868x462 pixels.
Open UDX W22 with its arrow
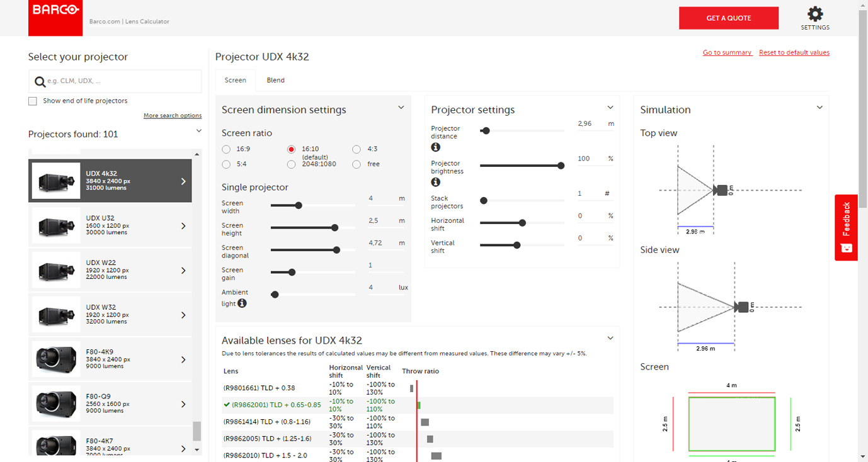(x=183, y=271)
